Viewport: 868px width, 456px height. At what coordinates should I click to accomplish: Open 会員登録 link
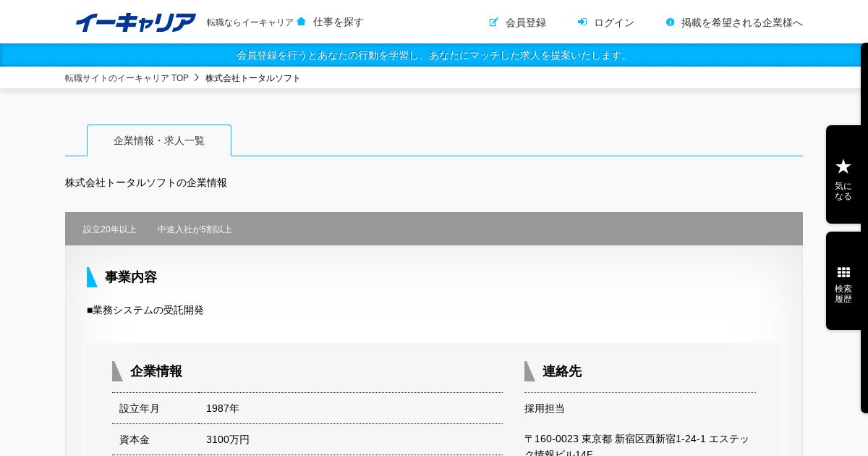point(526,22)
